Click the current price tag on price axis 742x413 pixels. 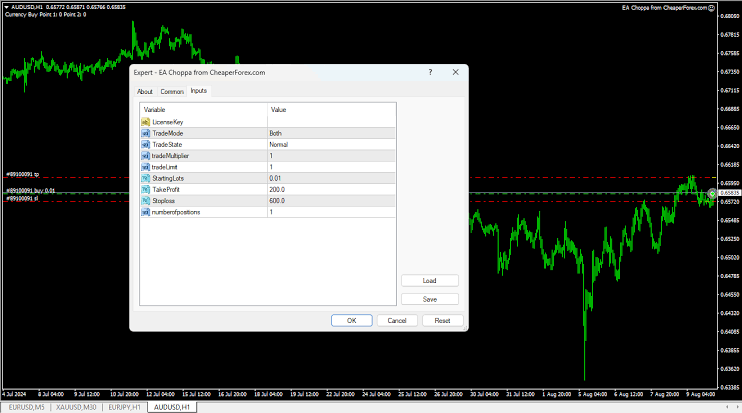tap(731, 193)
